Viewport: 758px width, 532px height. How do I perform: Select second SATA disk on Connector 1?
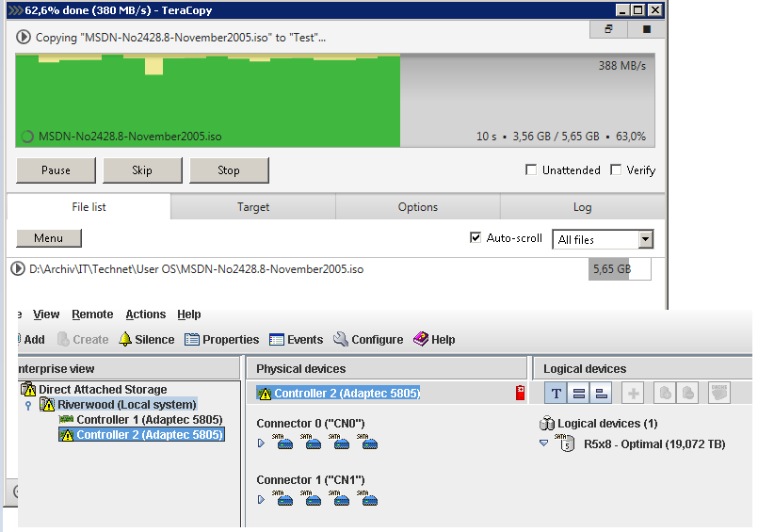313,499
